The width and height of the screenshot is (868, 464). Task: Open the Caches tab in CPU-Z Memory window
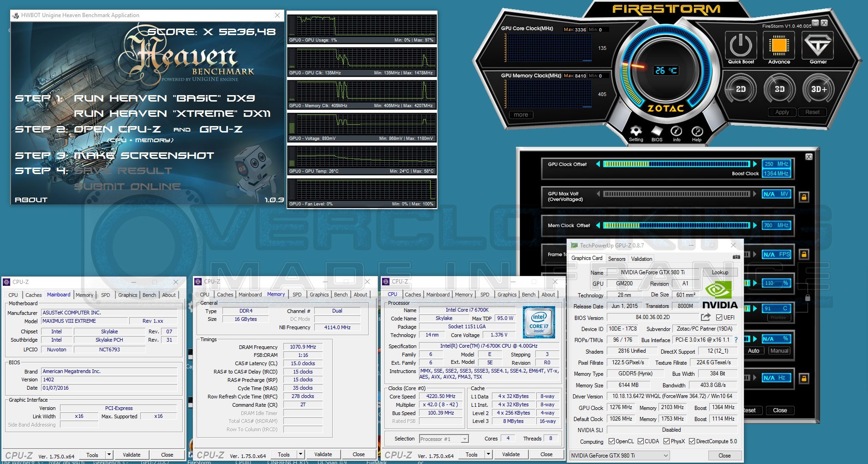[x=225, y=295]
